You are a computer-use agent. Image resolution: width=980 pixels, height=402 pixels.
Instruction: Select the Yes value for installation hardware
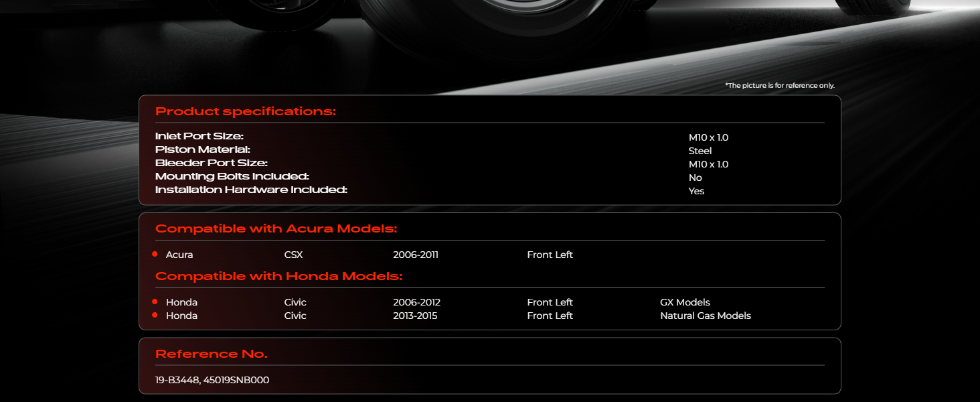pyautogui.click(x=696, y=191)
